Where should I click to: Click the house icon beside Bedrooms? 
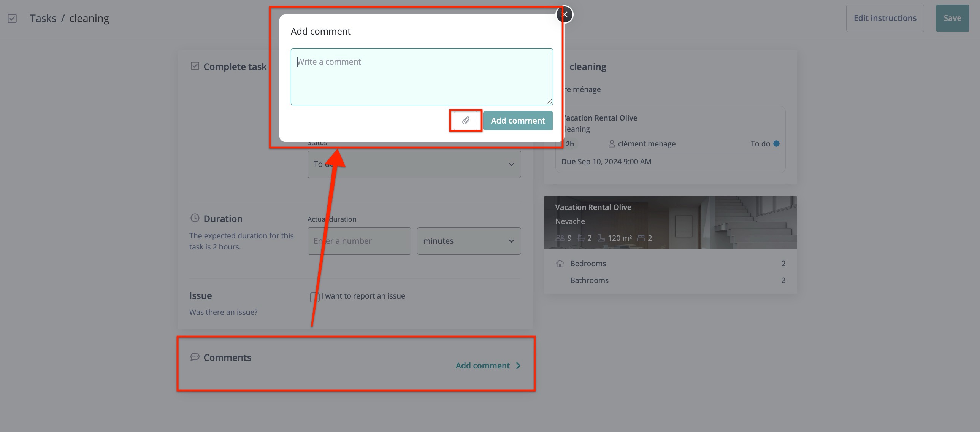coord(560,264)
